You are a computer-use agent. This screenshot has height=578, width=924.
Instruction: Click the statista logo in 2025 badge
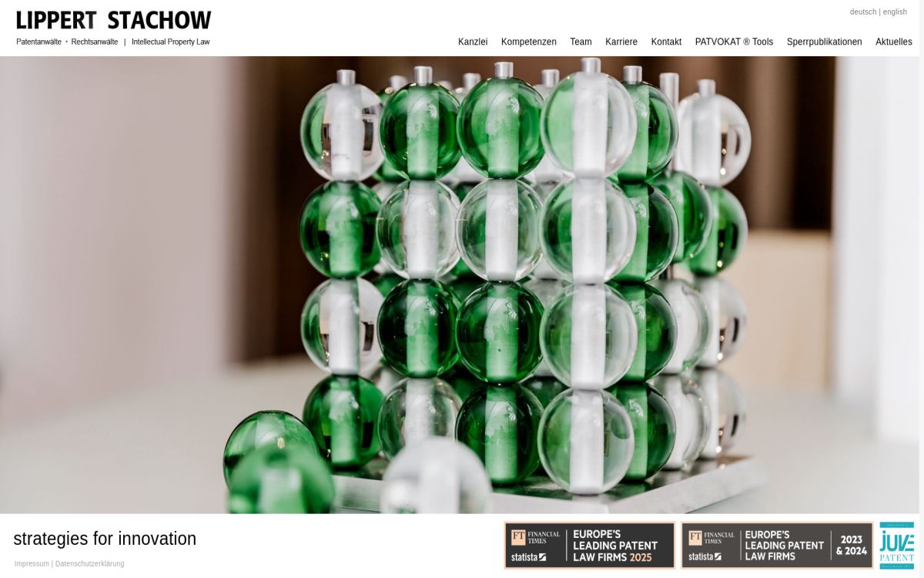tap(528, 556)
